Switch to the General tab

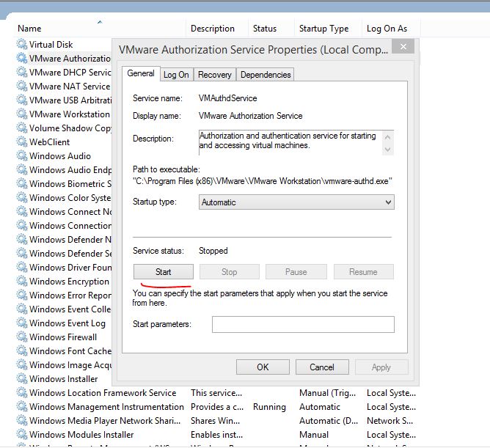141,73
